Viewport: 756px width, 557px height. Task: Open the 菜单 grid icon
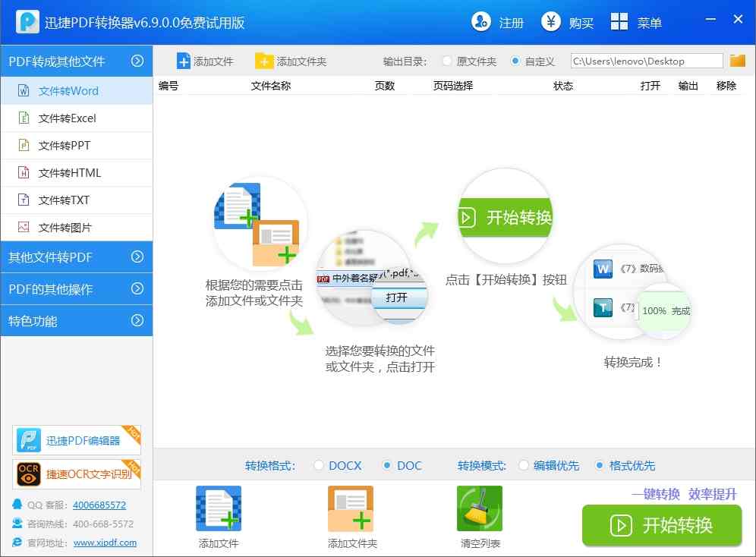pos(619,22)
